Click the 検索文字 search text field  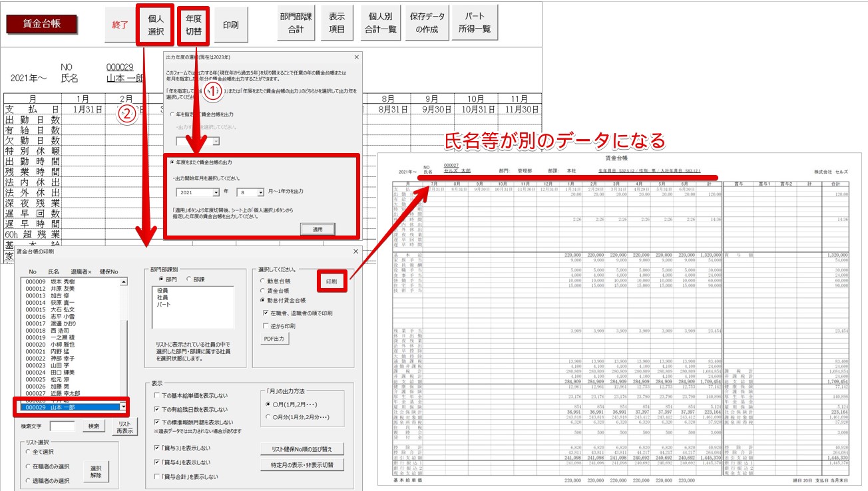[x=63, y=426]
